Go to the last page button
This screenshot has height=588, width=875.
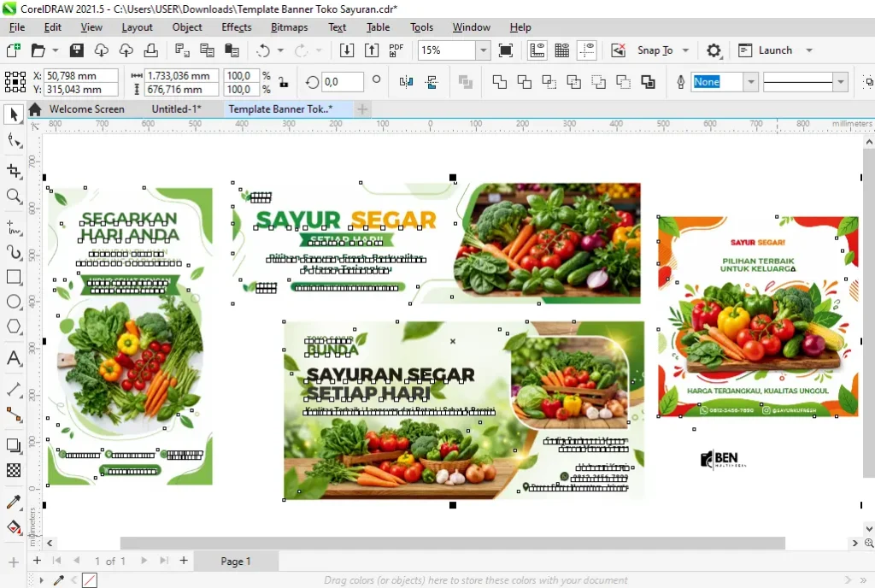tap(164, 560)
